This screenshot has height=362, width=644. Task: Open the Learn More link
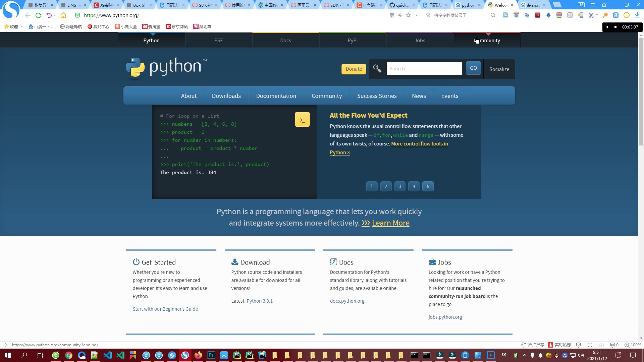click(391, 223)
